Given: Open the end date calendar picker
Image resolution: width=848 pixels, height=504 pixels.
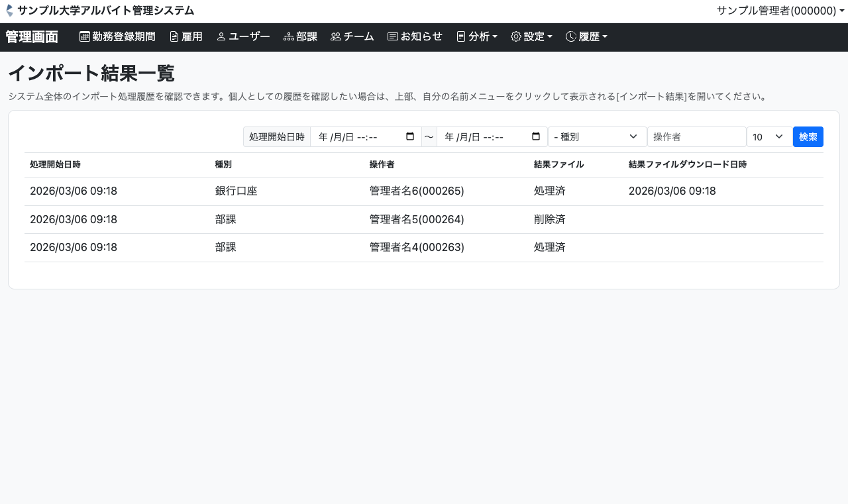Looking at the screenshot, I should pyautogui.click(x=536, y=137).
